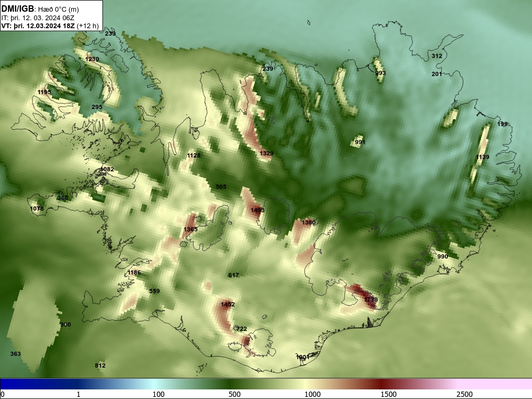532x399 pixels.
Task: Click the 1500 label on color scale
Action: click(x=388, y=394)
